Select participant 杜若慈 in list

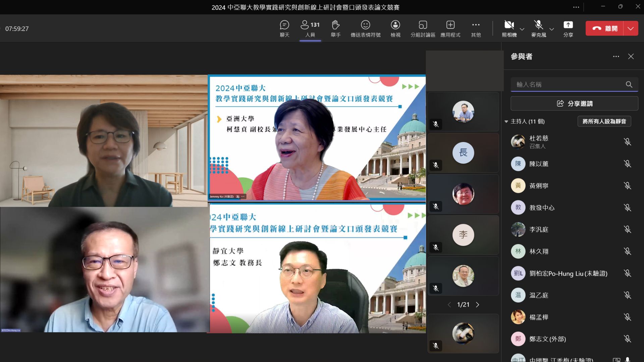click(x=570, y=142)
